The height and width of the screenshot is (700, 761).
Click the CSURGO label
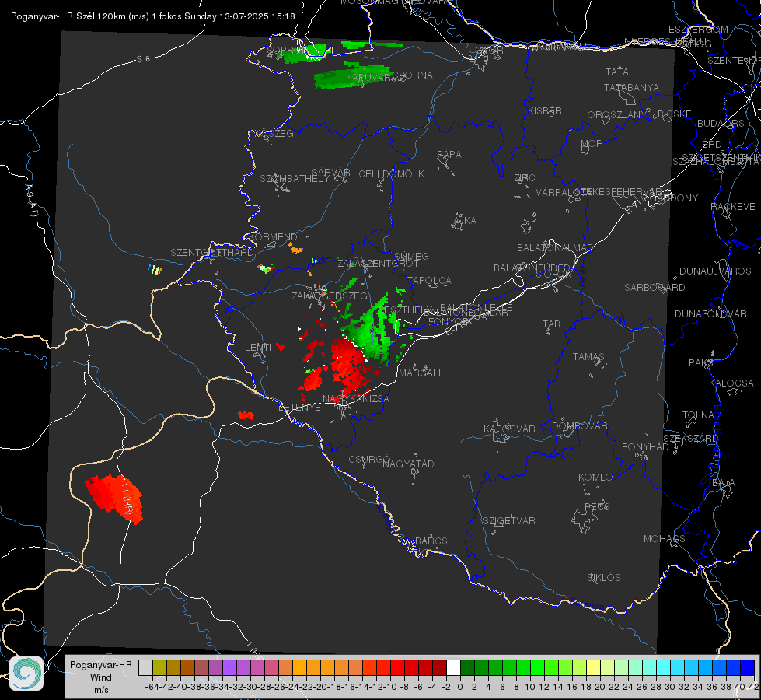369,460
